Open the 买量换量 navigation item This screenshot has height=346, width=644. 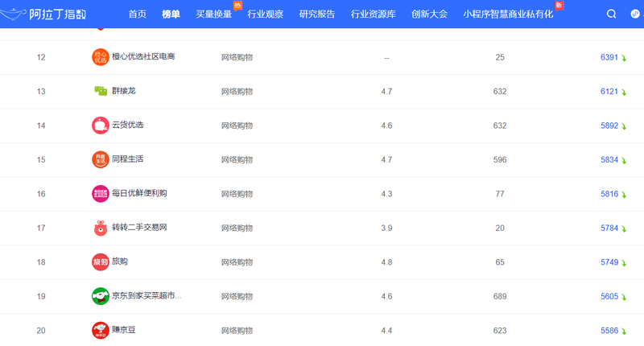coord(213,14)
